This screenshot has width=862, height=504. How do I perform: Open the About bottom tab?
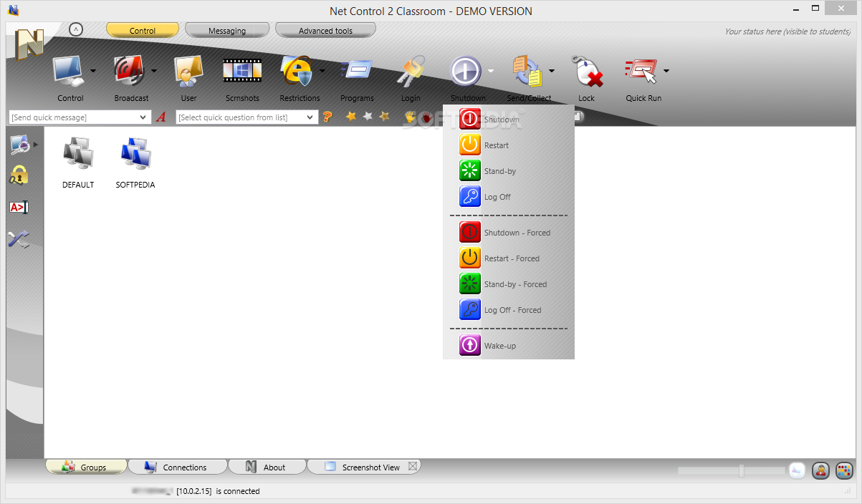click(267, 467)
